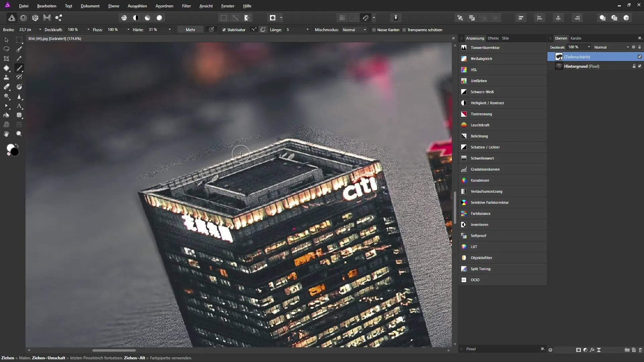Image resolution: width=644 pixels, height=362 pixels.
Task: Open the layer blend mode Normal dropdown
Action: pyautogui.click(x=611, y=47)
